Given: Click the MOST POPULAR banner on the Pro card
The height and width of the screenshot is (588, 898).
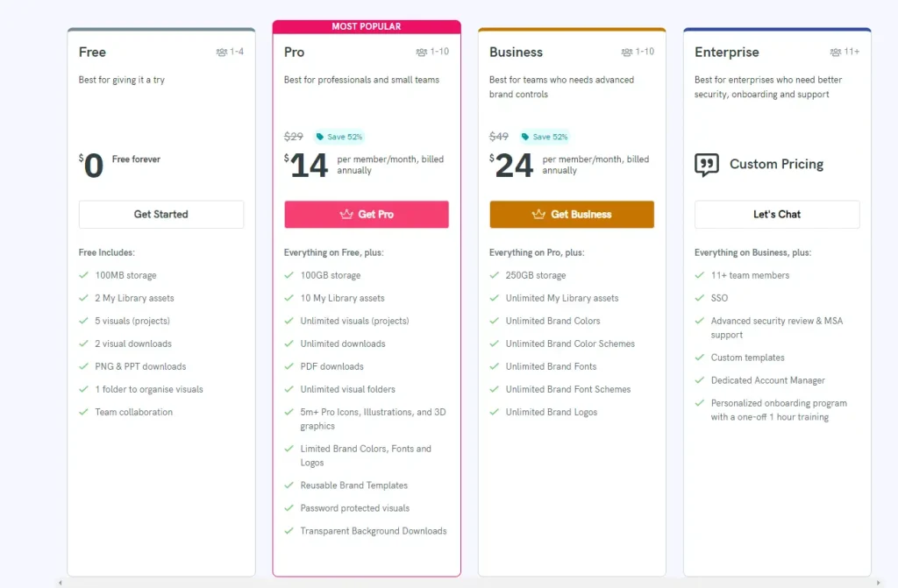Looking at the screenshot, I should click(366, 25).
